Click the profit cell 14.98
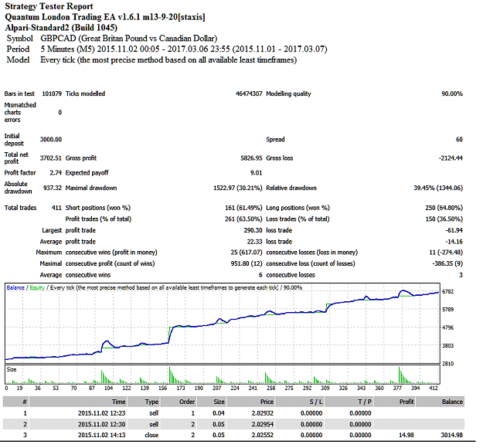The width and height of the screenshot is (483, 448). (x=406, y=435)
